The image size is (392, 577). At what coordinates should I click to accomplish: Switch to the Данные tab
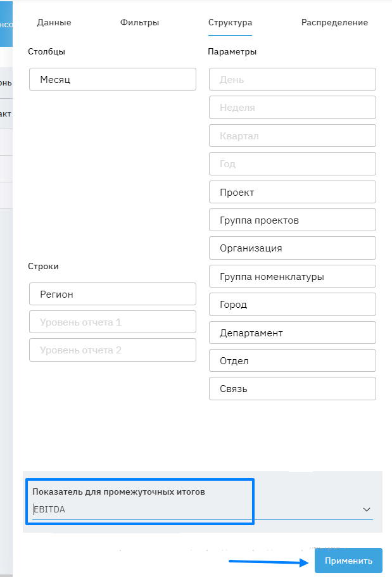(54, 23)
